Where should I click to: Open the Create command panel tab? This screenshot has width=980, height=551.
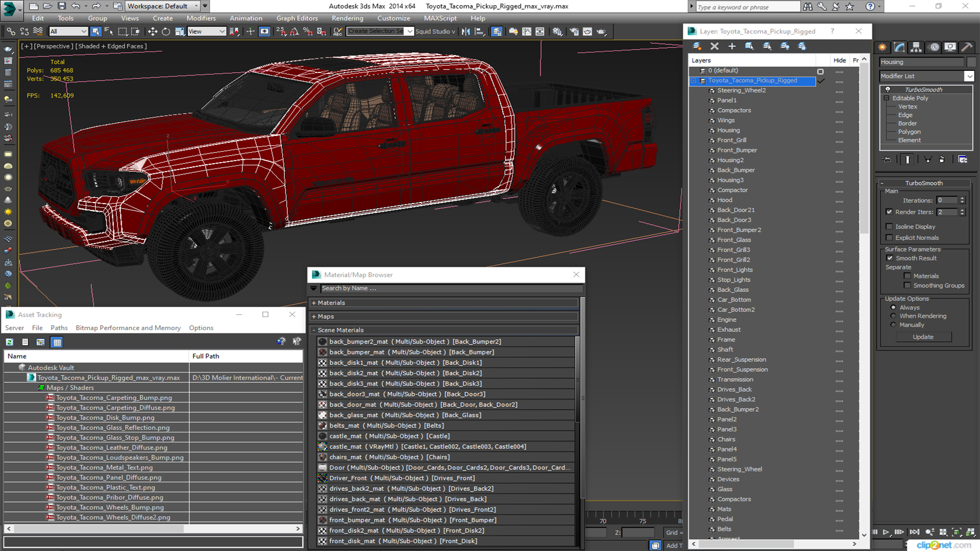click(x=883, y=47)
